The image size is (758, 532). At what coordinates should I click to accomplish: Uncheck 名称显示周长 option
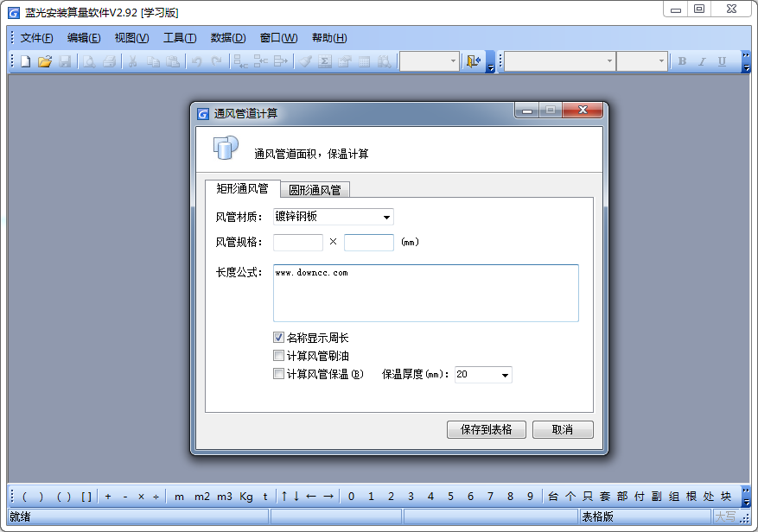click(278, 337)
